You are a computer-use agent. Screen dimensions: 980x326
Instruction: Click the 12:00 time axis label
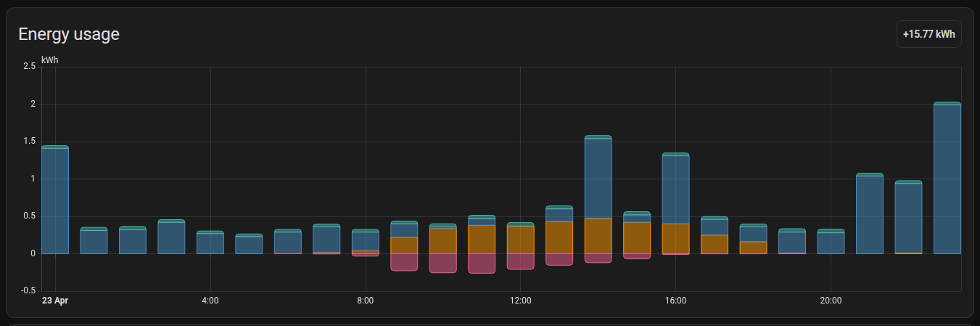coord(520,301)
